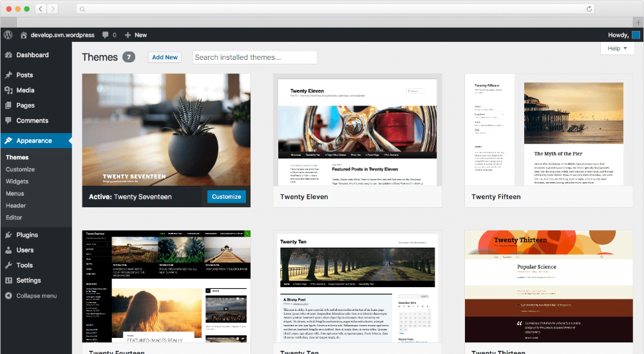Image resolution: width=644 pixels, height=354 pixels.
Task: Select the Twenty Fourteen theme thumbnail
Action: click(166, 286)
